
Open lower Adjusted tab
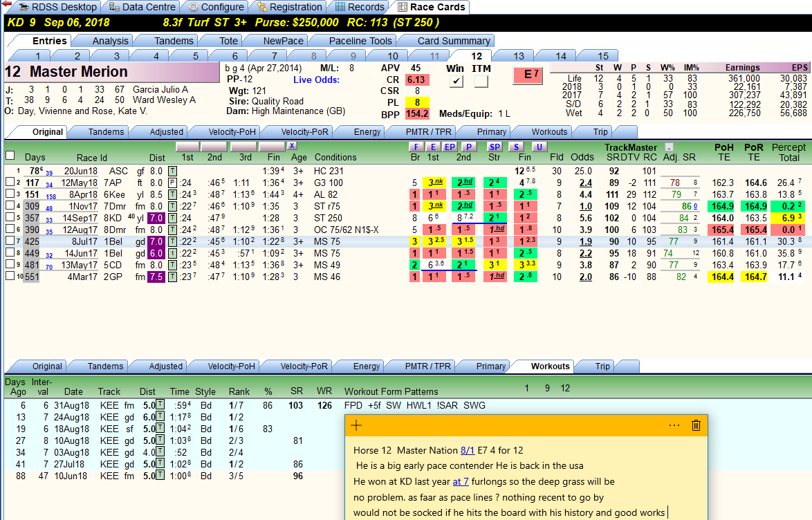pyautogui.click(x=166, y=366)
